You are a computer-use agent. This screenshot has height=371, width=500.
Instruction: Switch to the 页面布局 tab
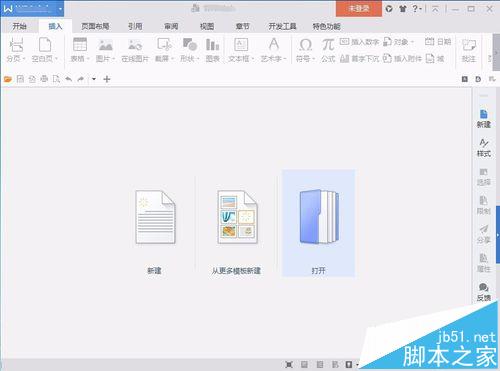(95, 26)
